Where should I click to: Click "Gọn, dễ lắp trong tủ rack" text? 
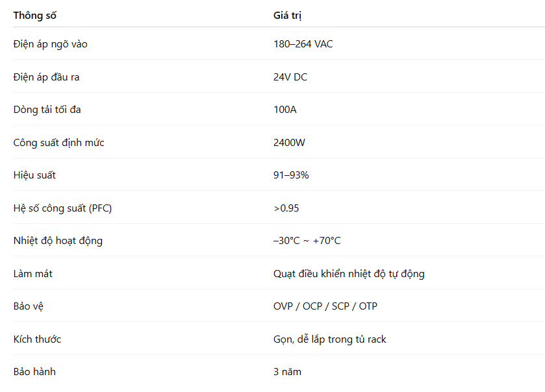point(330,339)
